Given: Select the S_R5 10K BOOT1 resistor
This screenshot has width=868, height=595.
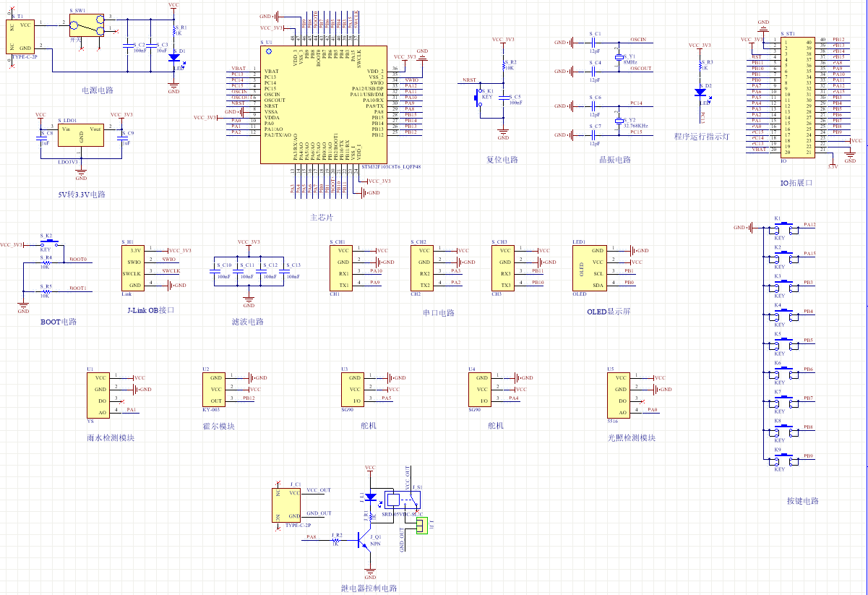Looking at the screenshot, I should [x=46, y=291].
